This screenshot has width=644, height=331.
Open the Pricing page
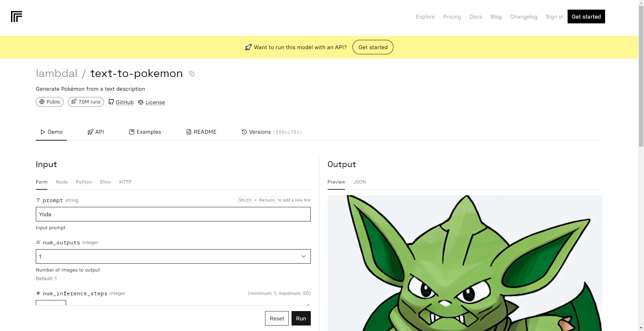pos(452,17)
